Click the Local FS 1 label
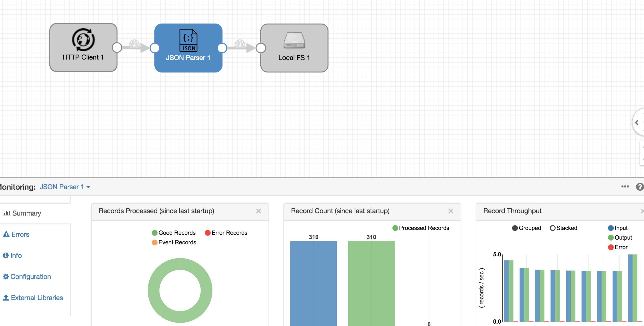The width and height of the screenshot is (644, 326). click(294, 58)
